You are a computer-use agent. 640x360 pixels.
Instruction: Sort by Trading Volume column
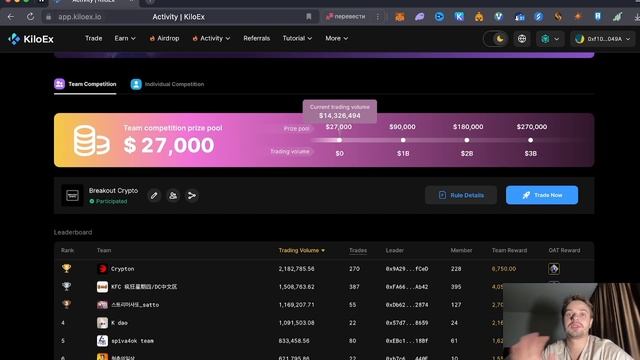click(x=302, y=250)
